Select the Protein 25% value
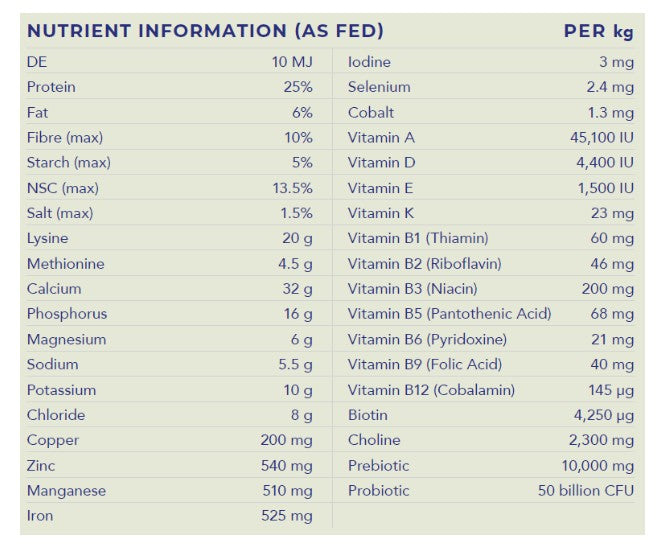Image resolution: width=672 pixels, height=546 pixels. [x=298, y=87]
